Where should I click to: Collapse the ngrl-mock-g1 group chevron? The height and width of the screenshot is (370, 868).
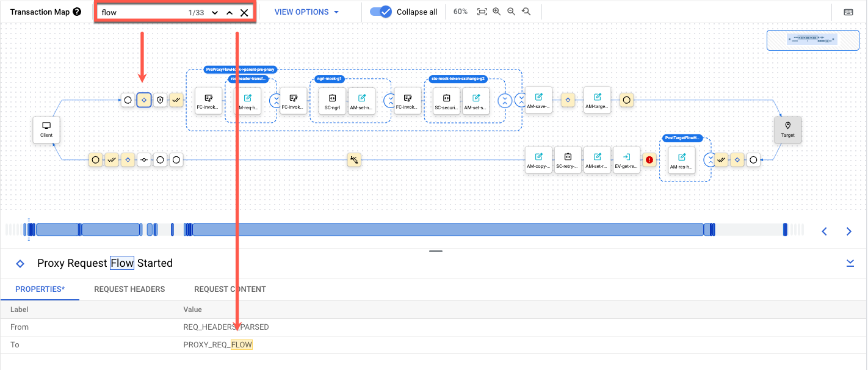click(389, 101)
